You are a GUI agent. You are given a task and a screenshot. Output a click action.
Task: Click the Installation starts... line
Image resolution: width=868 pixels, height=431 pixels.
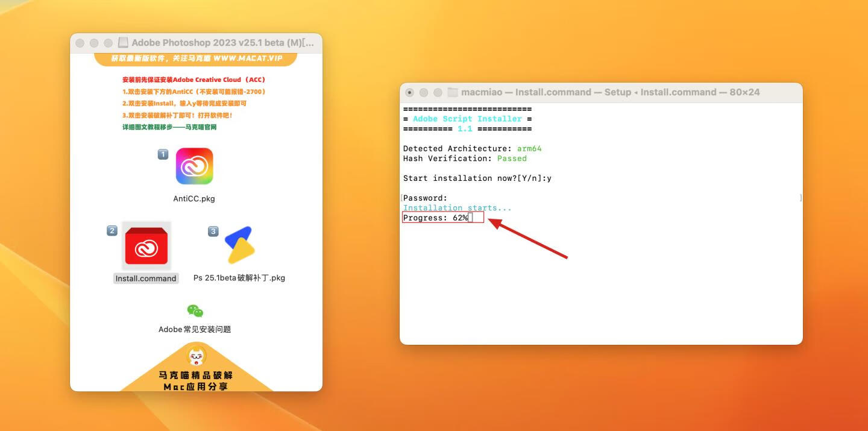coord(457,208)
